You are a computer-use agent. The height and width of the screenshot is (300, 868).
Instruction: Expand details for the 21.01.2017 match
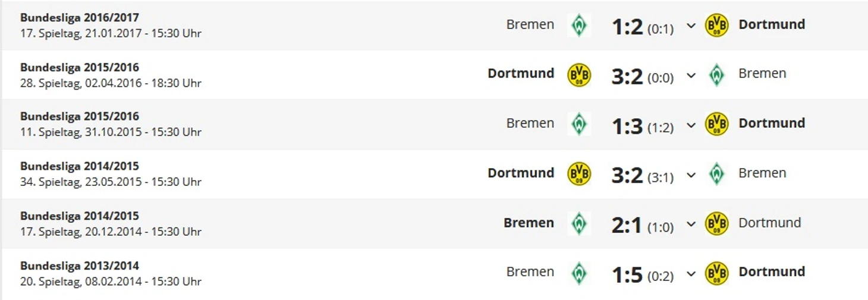[x=691, y=26]
